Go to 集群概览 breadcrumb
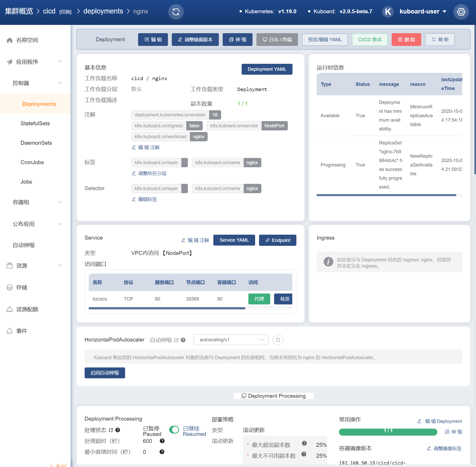Viewport: 476px width, 467px height. click(x=19, y=11)
